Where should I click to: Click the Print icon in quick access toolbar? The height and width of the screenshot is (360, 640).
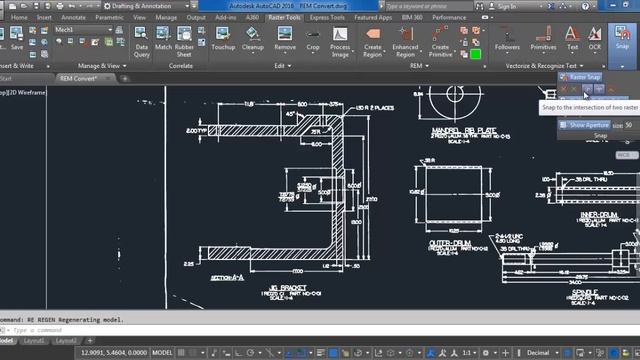click(x=60, y=6)
